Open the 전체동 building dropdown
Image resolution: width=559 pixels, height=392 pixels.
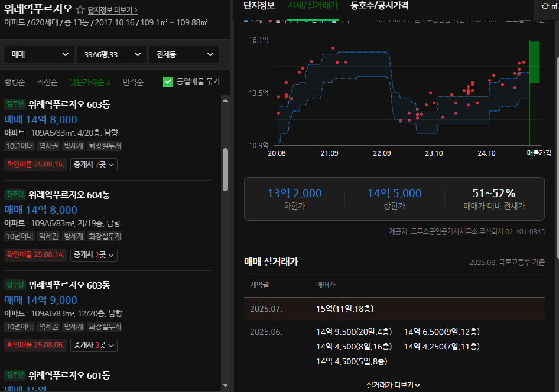click(184, 54)
